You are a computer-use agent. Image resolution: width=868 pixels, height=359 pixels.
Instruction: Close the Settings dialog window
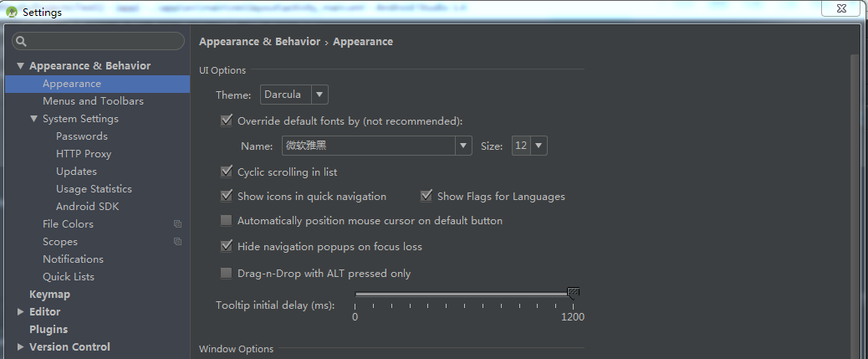click(840, 9)
